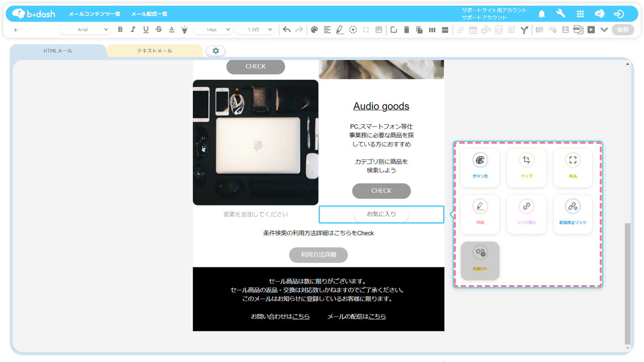Open the 角丸 rounded corner option
Image resolution: width=644 pixels, height=362 pixels.
[573, 168]
